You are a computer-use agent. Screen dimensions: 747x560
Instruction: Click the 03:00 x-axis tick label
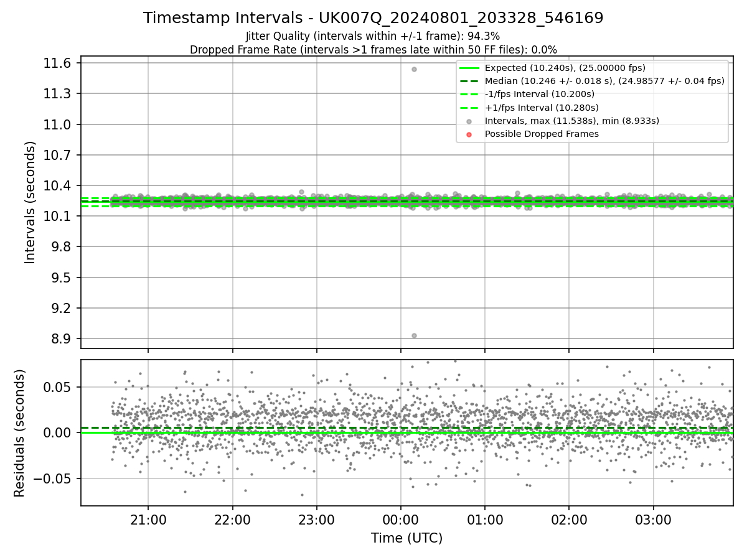[654, 519]
